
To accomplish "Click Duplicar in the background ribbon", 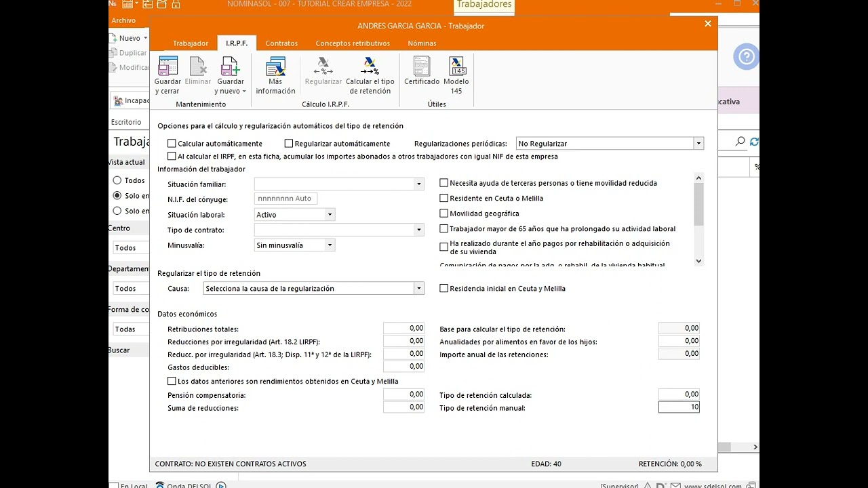I will pyautogui.click(x=129, y=53).
